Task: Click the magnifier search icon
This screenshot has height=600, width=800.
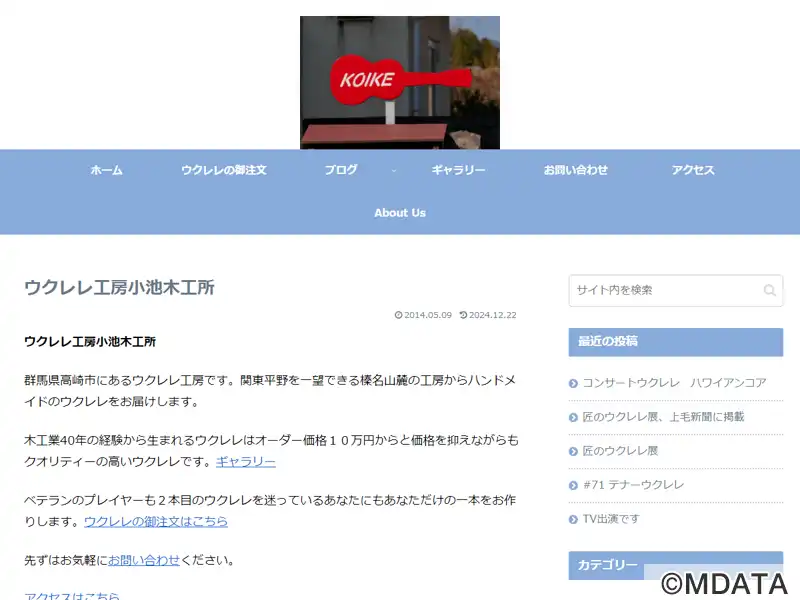Action: (x=769, y=290)
